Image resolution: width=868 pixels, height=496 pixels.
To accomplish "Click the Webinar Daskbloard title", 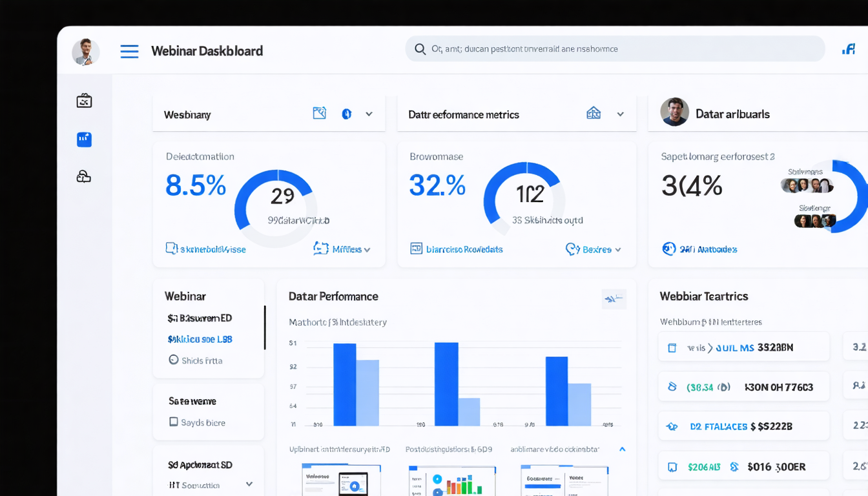I will tap(207, 51).
